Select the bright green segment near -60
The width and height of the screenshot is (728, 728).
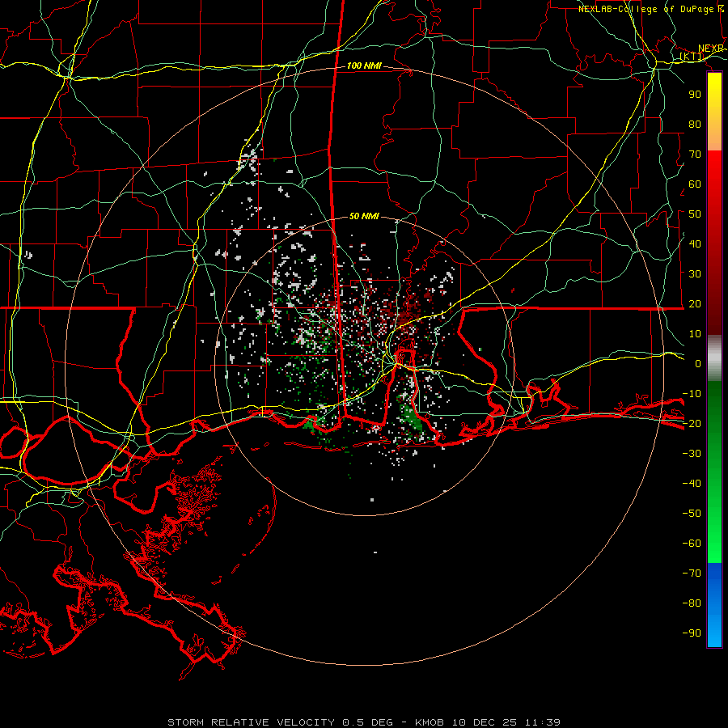coord(714,544)
